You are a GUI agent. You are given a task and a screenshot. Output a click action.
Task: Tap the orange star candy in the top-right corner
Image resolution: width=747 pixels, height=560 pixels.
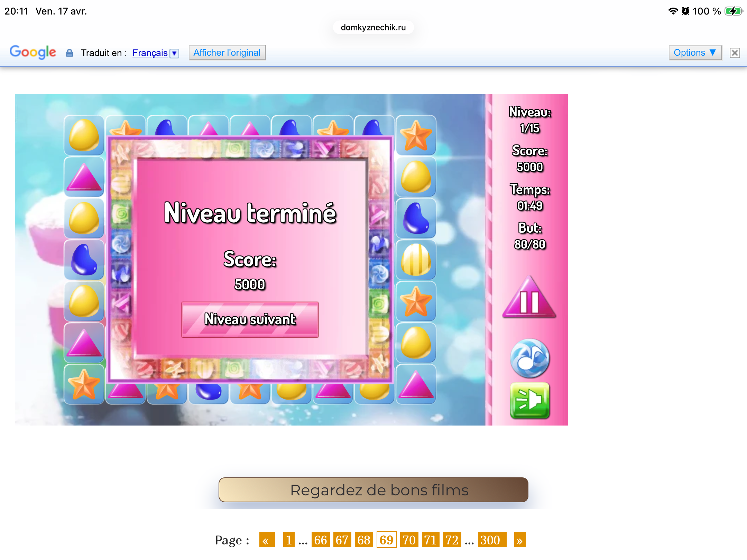416,136
